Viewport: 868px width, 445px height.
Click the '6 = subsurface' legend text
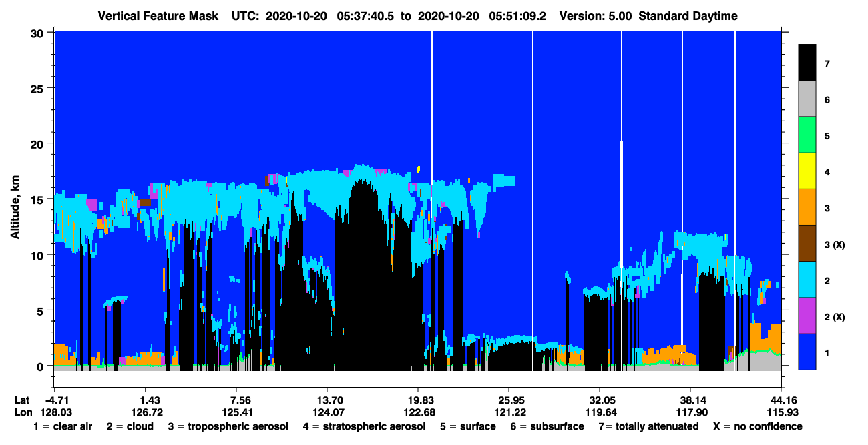(546, 426)
